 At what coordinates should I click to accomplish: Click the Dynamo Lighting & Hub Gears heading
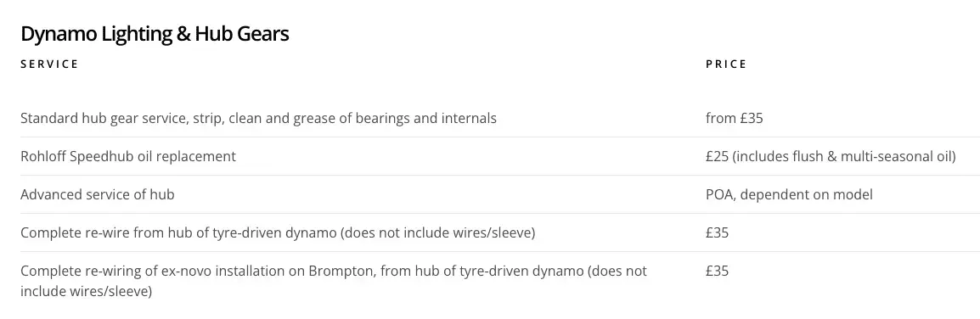tap(155, 34)
